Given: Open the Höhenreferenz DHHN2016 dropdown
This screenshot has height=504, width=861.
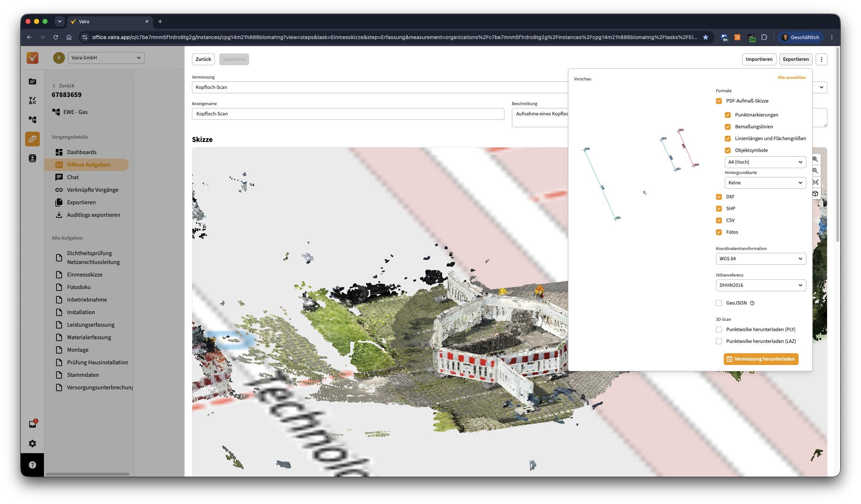Looking at the screenshot, I should click(761, 285).
